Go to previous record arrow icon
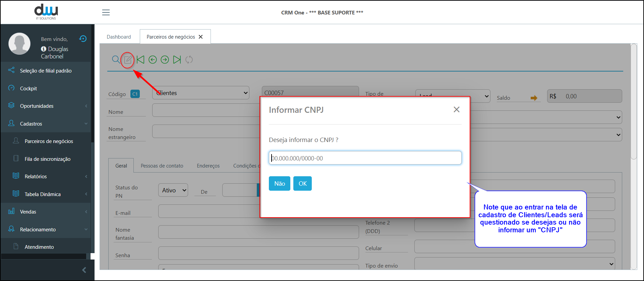The width and height of the screenshot is (644, 281). [x=153, y=60]
